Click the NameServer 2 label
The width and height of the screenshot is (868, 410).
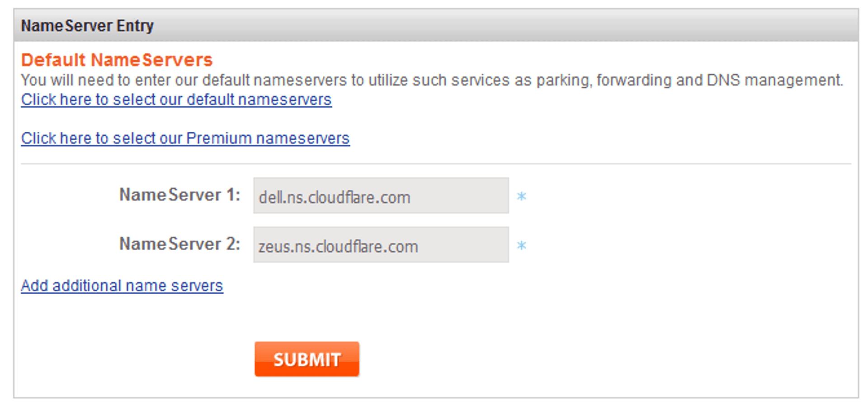pos(179,244)
